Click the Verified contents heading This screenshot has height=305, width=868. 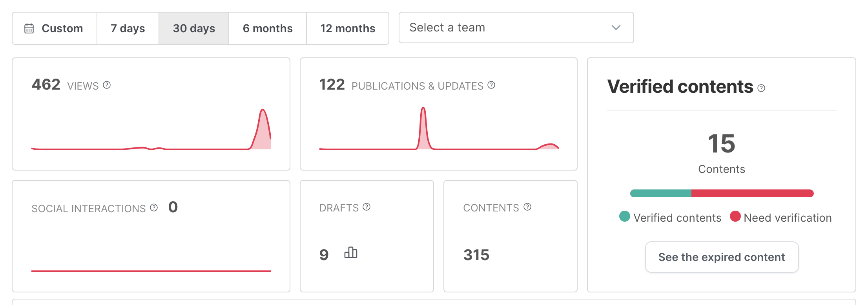[x=680, y=86]
